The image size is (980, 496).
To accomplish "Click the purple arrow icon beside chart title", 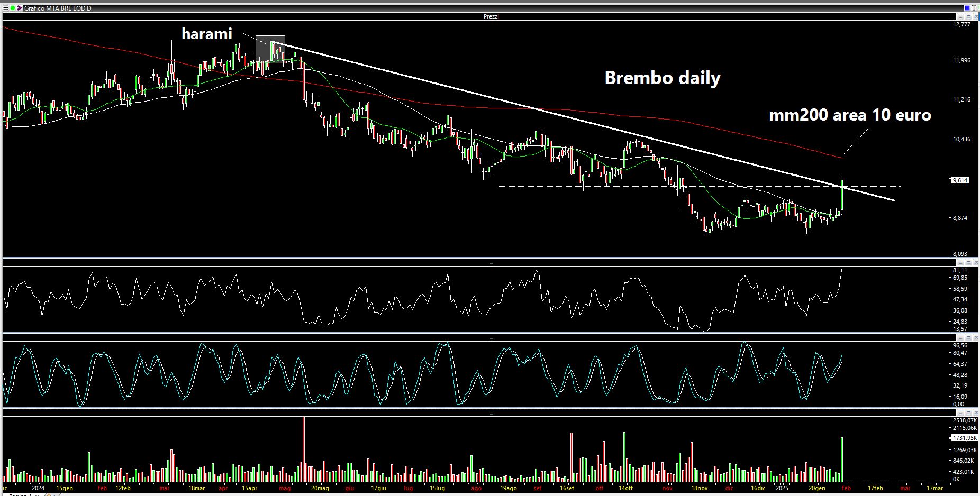I will coord(20,8).
